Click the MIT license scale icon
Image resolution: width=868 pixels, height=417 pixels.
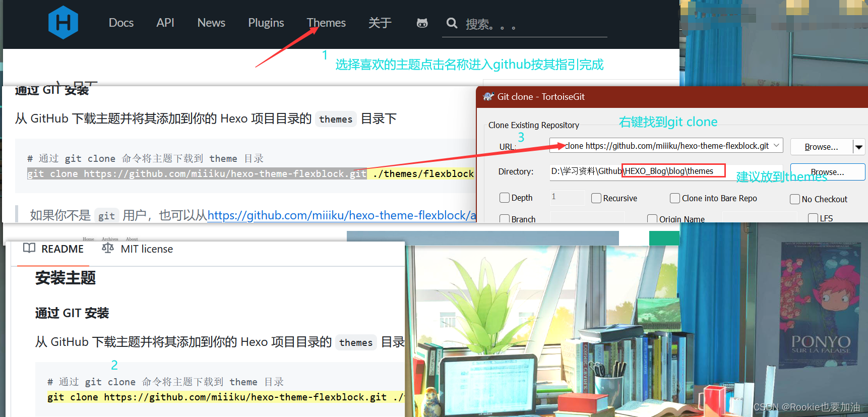point(108,248)
